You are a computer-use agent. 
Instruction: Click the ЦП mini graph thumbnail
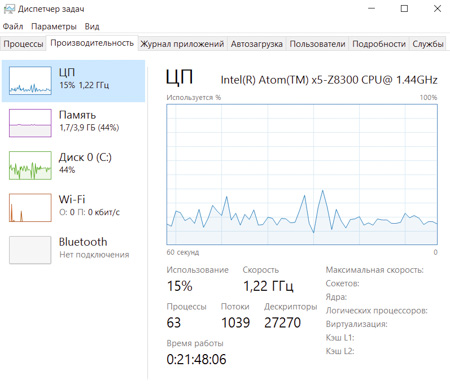(x=30, y=81)
